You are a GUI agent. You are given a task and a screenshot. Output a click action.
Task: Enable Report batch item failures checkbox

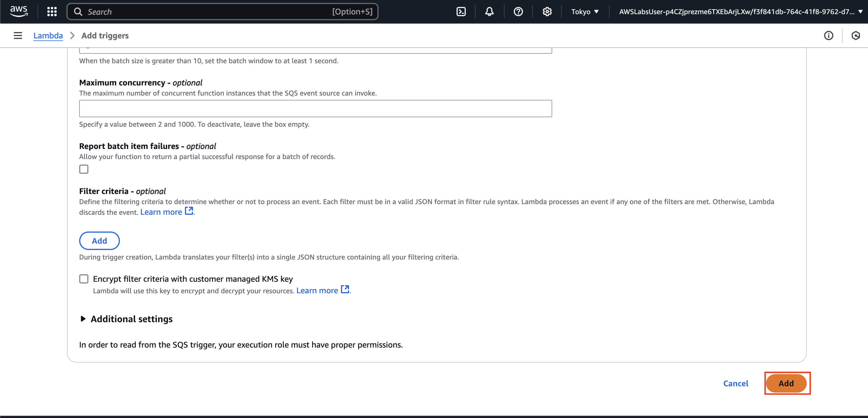[84, 169]
